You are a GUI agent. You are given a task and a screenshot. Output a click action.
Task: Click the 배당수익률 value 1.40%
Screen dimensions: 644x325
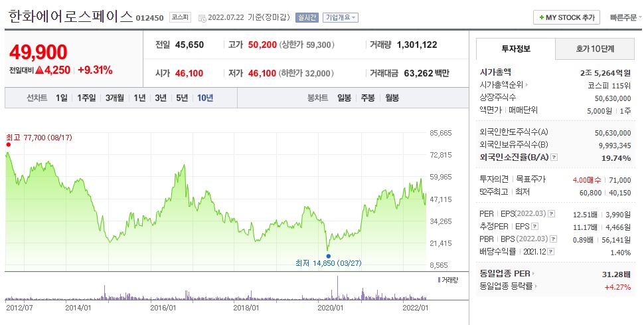[x=620, y=253]
